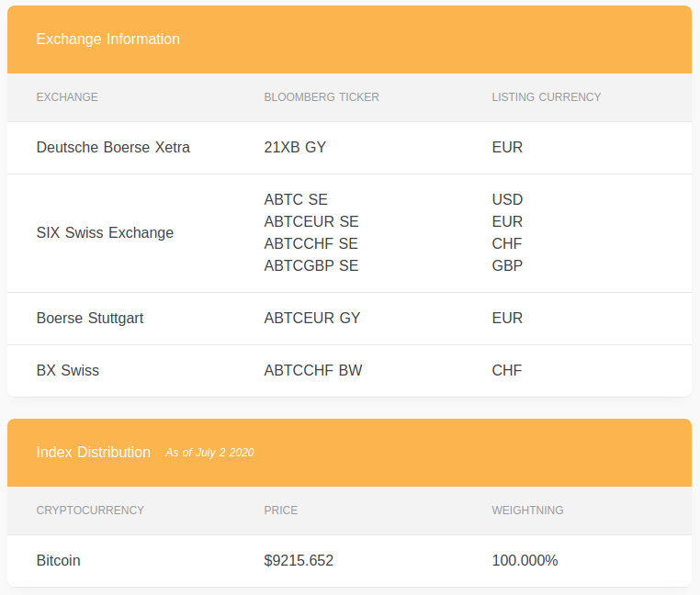The height and width of the screenshot is (595, 700).
Task: Click EUR in Boerse Stuttgart row
Action: pyautogui.click(x=507, y=319)
